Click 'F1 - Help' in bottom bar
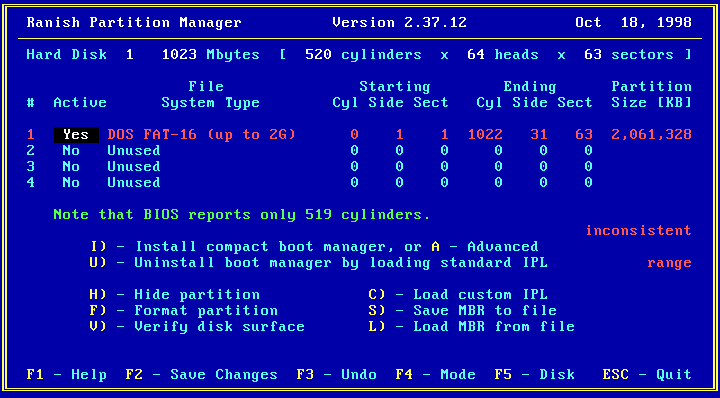Viewport: 720px width, 398px height. point(67,375)
